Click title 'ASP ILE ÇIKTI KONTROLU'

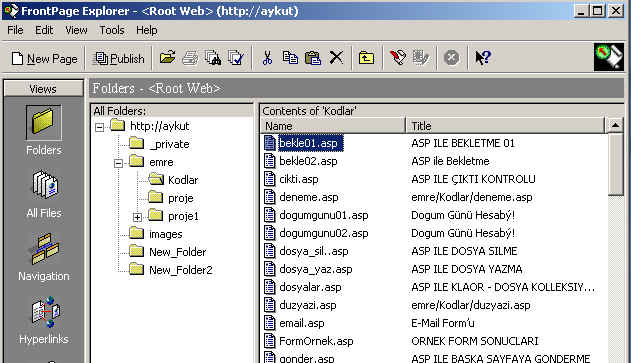click(473, 179)
